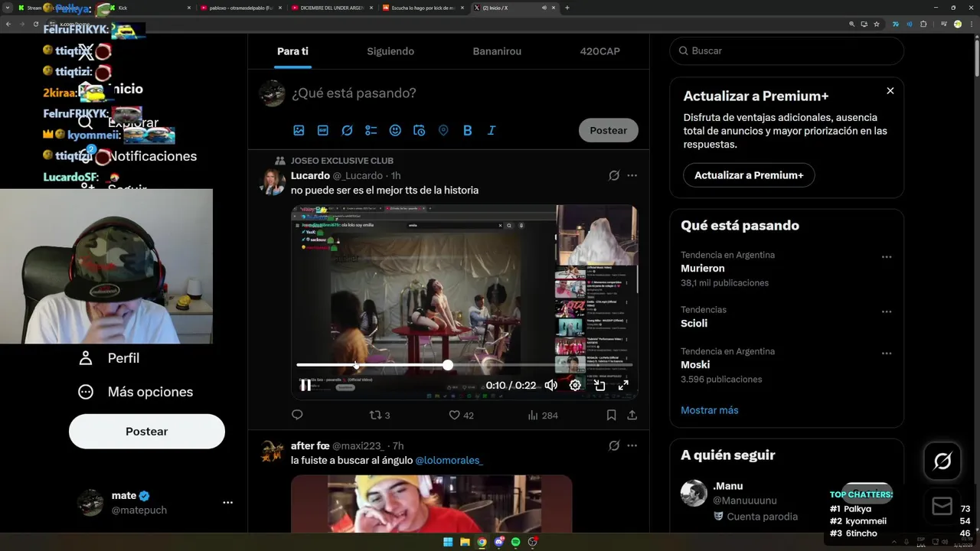
Task: Mute the video volume
Action: (x=550, y=385)
